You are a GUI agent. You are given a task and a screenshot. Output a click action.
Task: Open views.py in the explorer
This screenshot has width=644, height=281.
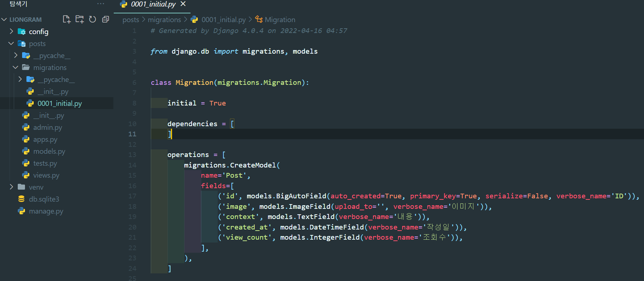pyautogui.click(x=57, y=175)
